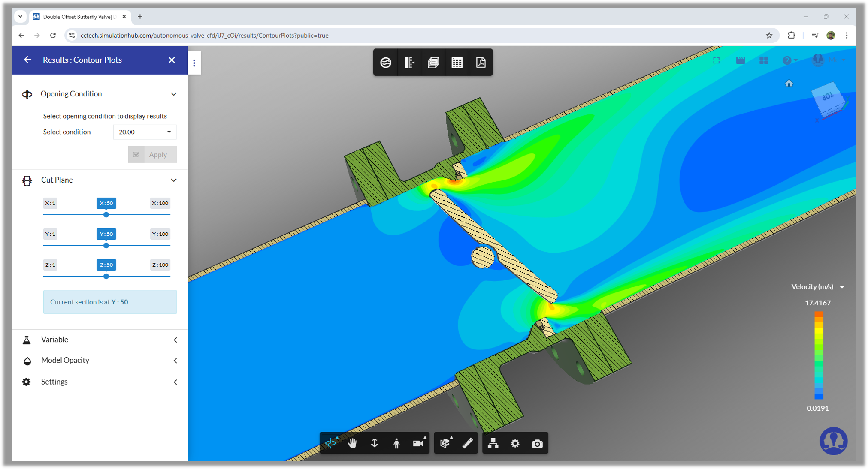This screenshot has height=469, width=868.
Task: Click the home view icon
Action: coord(789,84)
